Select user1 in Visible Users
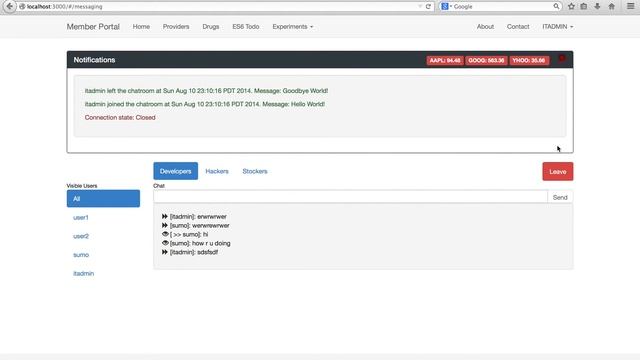The image size is (640, 360). pyautogui.click(x=103, y=218)
